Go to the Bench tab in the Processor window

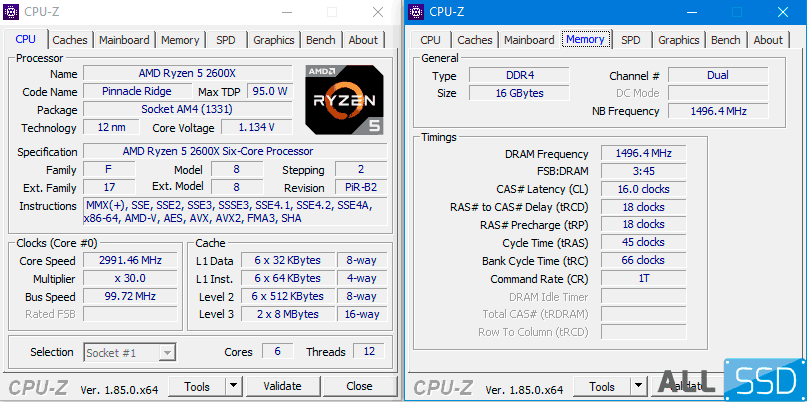pyautogui.click(x=321, y=40)
